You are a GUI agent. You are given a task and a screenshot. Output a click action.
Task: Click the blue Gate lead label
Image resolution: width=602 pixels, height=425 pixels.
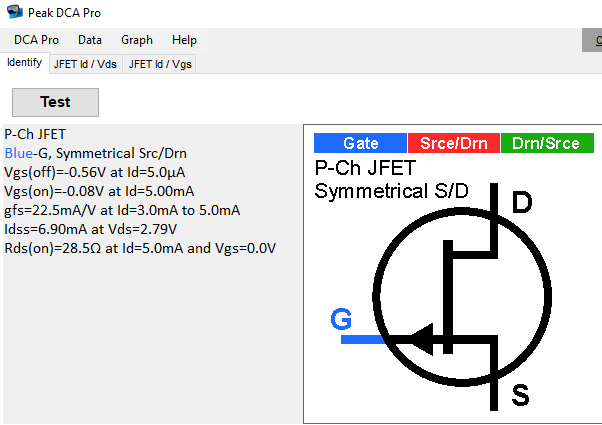click(x=361, y=143)
